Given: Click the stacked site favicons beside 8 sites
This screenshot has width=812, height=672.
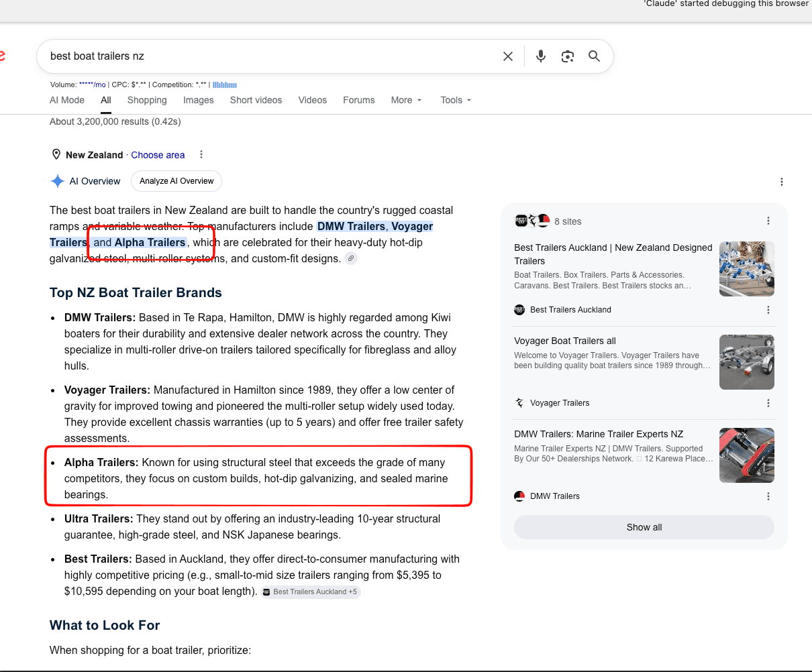Looking at the screenshot, I should tap(532, 221).
